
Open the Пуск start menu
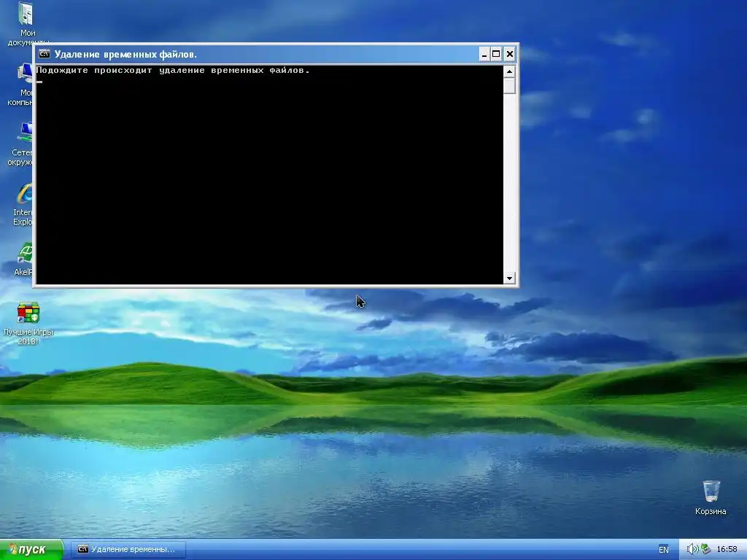31,550
